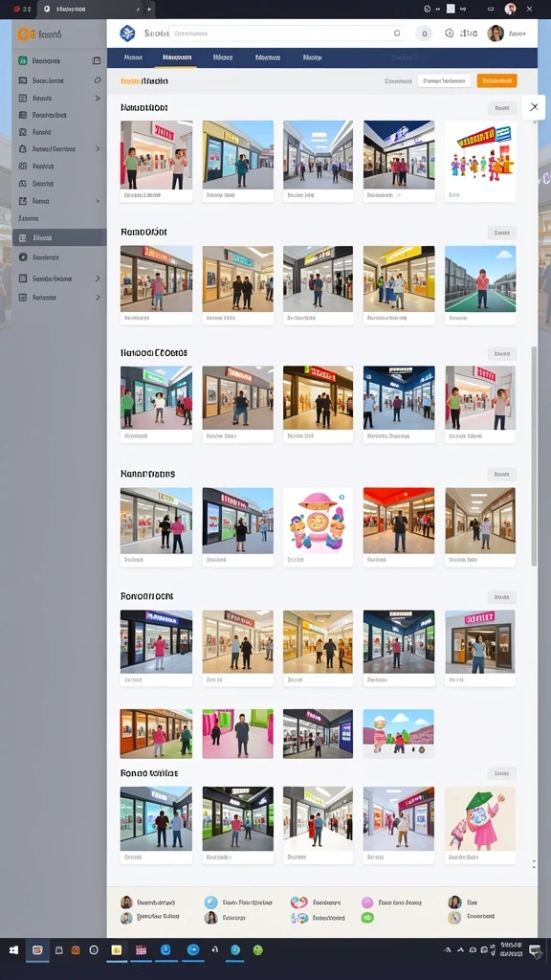Screen dimensions: 551x980
Task: Click the orange logo atop the sidebar
Action: (26, 34)
